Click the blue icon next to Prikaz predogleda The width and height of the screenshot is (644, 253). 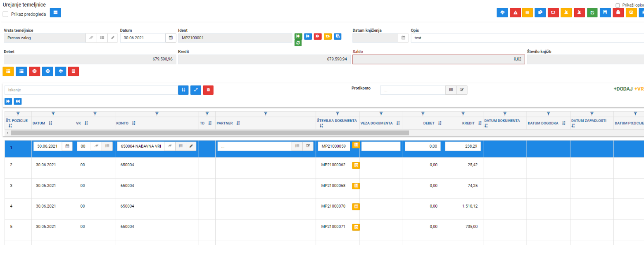[x=55, y=12]
